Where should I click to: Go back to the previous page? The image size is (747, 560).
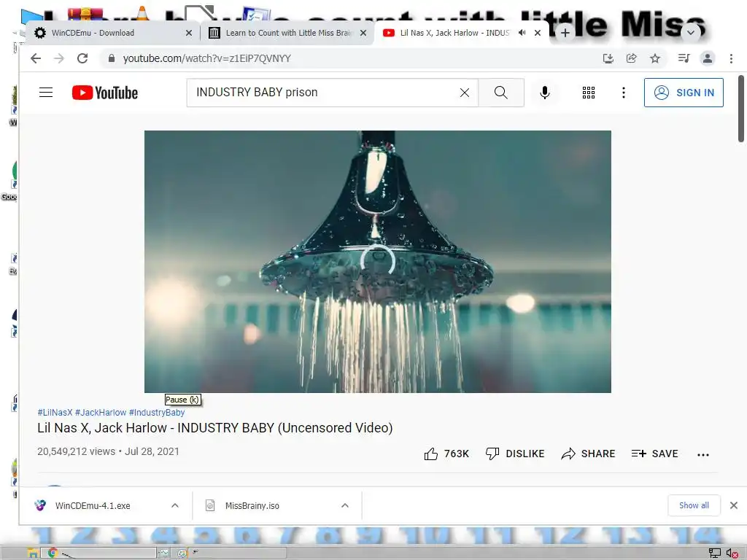(x=36, y=58)
